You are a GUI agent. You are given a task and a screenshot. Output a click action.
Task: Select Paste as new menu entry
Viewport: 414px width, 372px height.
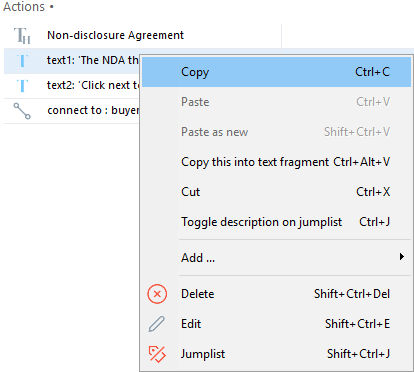[276, 132]
